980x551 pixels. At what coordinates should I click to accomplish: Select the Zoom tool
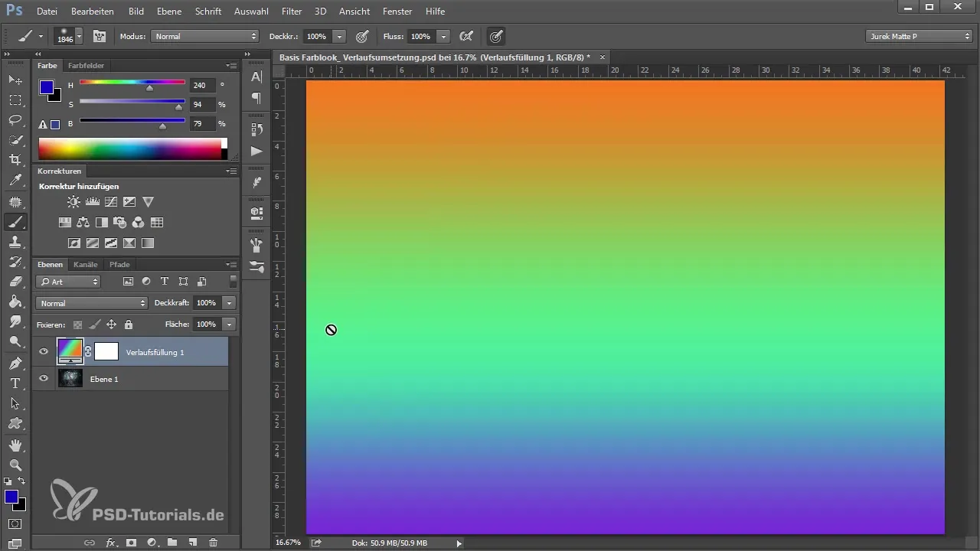[15, 465]
